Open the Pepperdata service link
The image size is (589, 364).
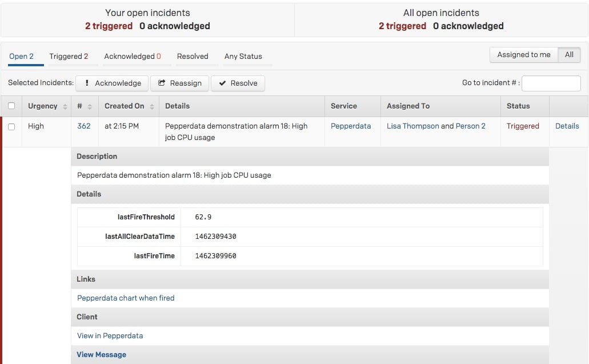[350, 126]
